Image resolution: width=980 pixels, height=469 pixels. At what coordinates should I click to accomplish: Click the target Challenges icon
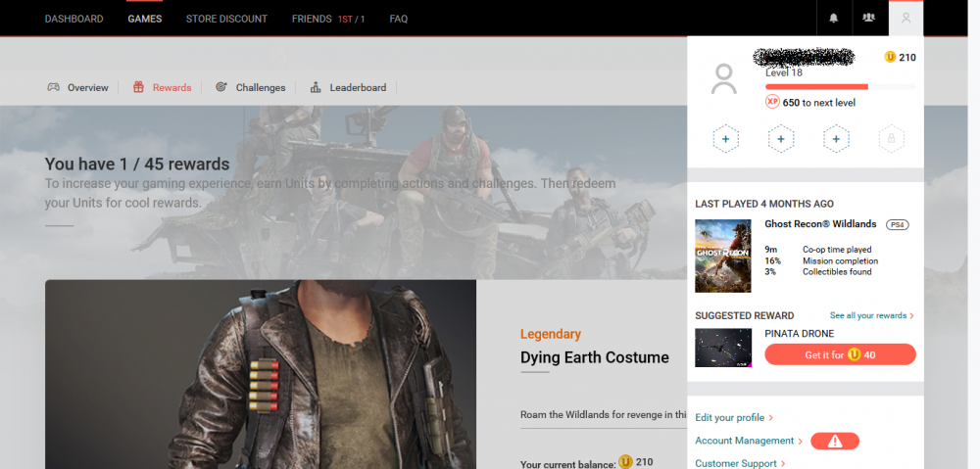point(220,87)
